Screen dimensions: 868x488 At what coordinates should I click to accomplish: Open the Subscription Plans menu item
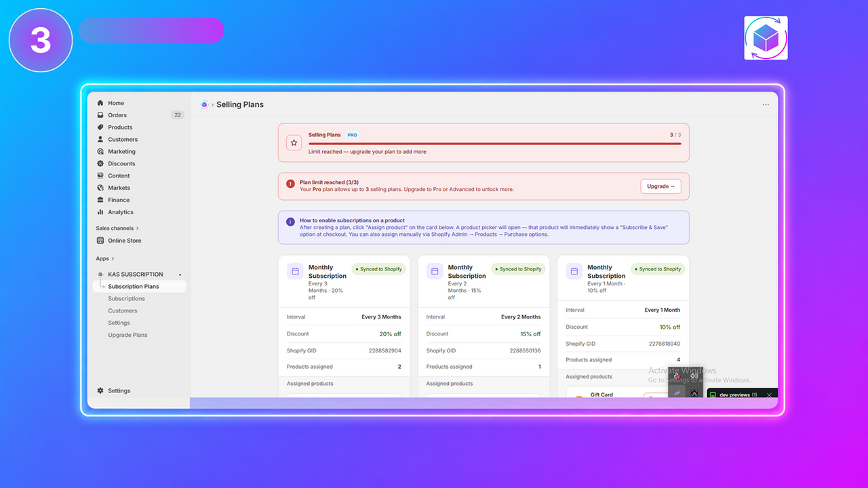point(139,287)
